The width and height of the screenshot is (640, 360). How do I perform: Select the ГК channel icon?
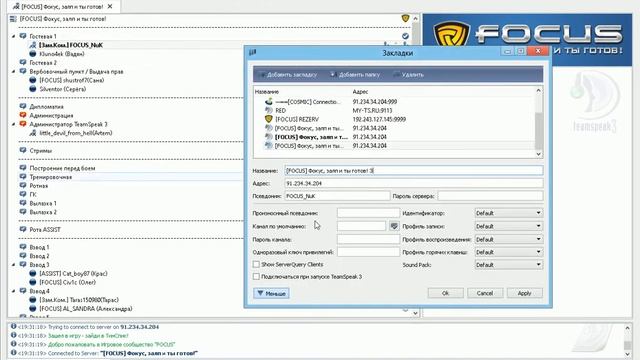23,194
